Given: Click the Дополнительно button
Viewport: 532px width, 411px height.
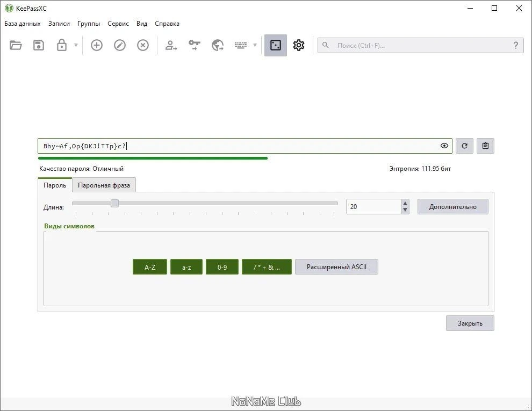Looking at the screenshot, I should point(453,206).
